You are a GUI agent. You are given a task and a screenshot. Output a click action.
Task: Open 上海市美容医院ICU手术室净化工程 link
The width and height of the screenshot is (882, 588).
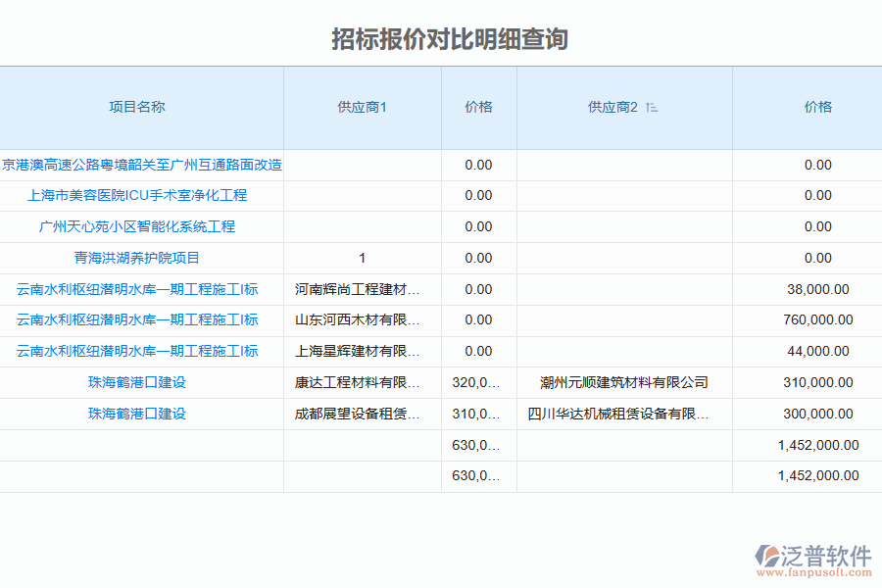[x=141, y=195]
